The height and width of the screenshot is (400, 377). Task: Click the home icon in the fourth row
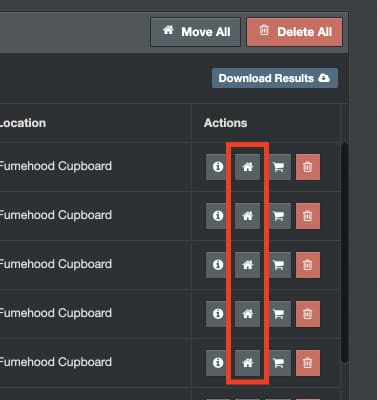click(x=247, y=314)
